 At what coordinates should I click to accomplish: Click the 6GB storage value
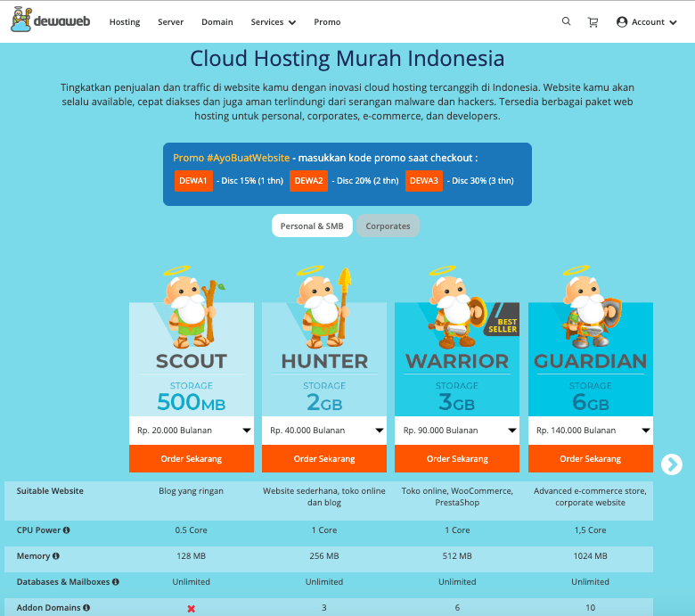(x=591, y=402)
